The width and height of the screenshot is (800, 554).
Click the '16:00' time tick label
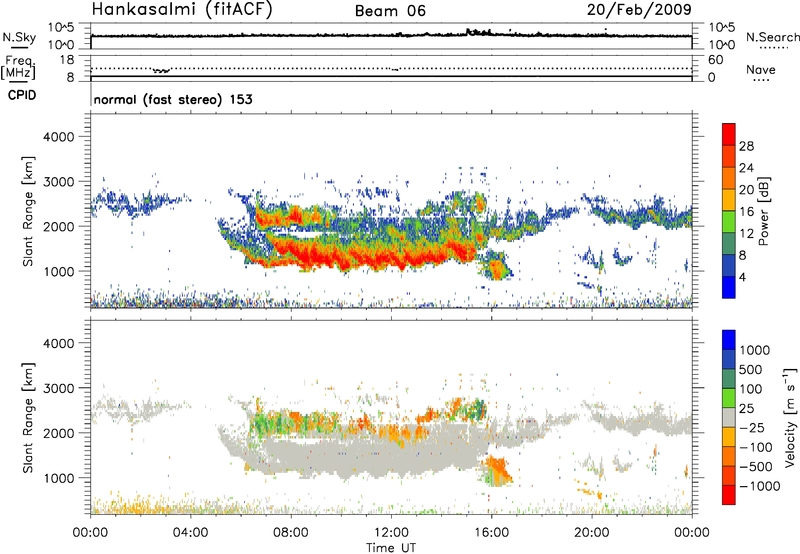coord(491,533)
